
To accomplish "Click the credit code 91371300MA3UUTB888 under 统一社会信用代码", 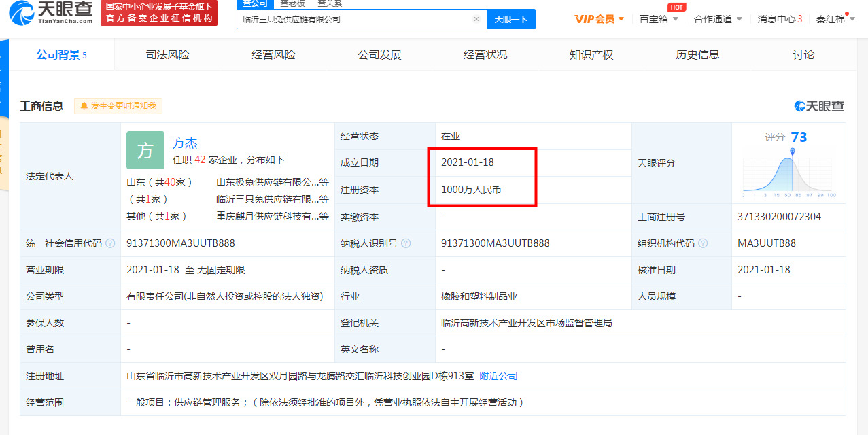I will (181, 243).
